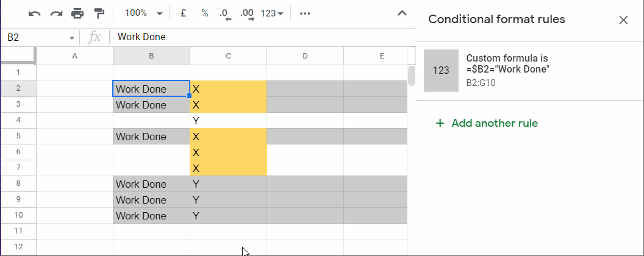Click Add another rule

(487, 123)
